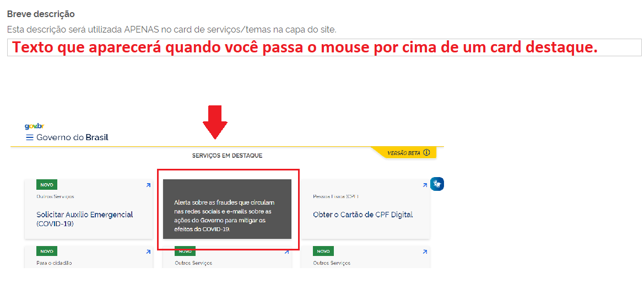Click the gov.br logo

coord(31,127)
